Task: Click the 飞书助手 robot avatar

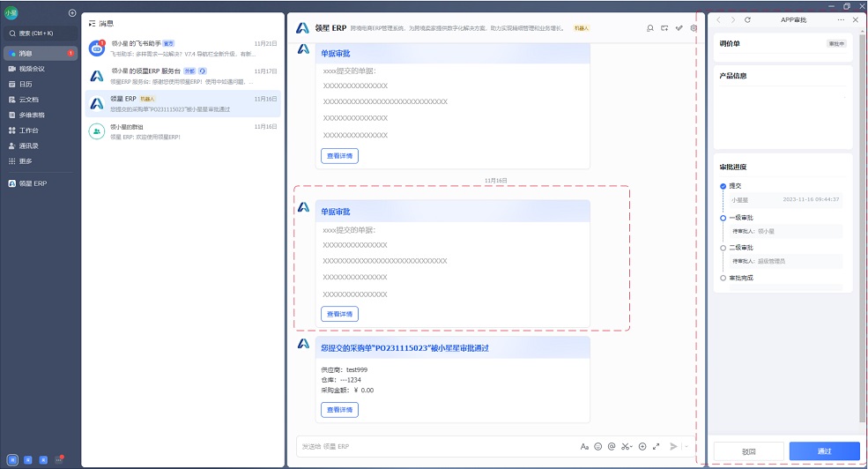Action: [x=97, y=48]
